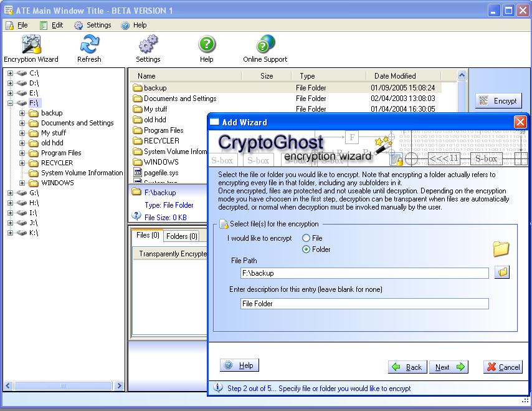Click the Refresh toolbar icon
Viewport: 532px width, 411px height.
pos(89,44)
